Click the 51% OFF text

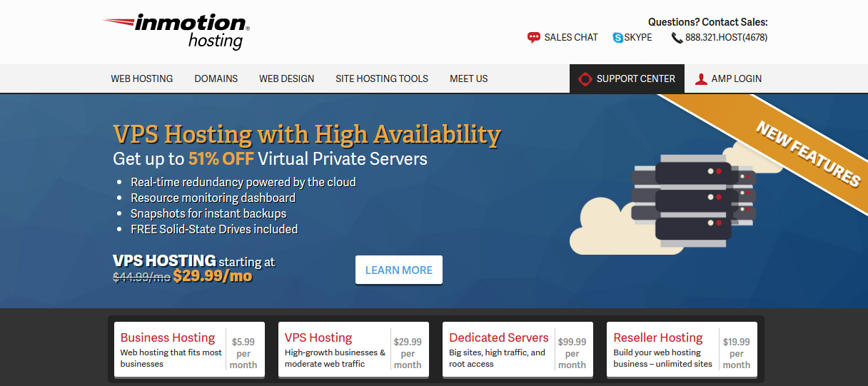pos(221,158)
